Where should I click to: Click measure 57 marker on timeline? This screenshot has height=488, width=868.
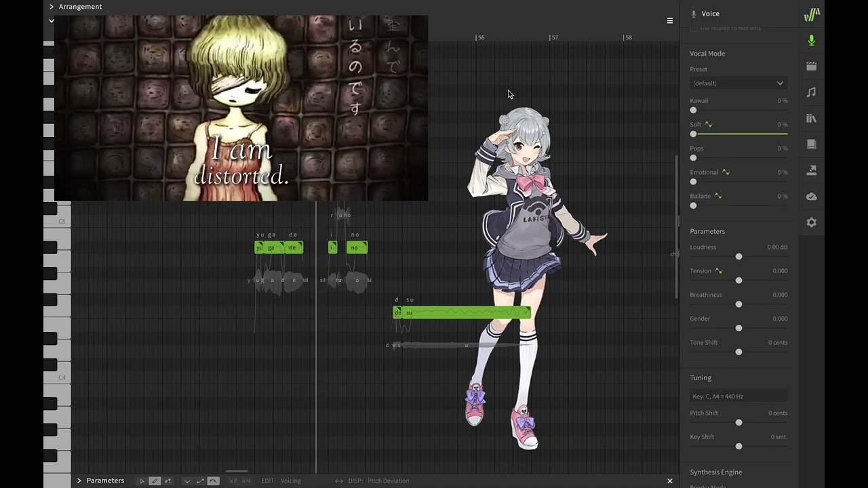(554, 37)
